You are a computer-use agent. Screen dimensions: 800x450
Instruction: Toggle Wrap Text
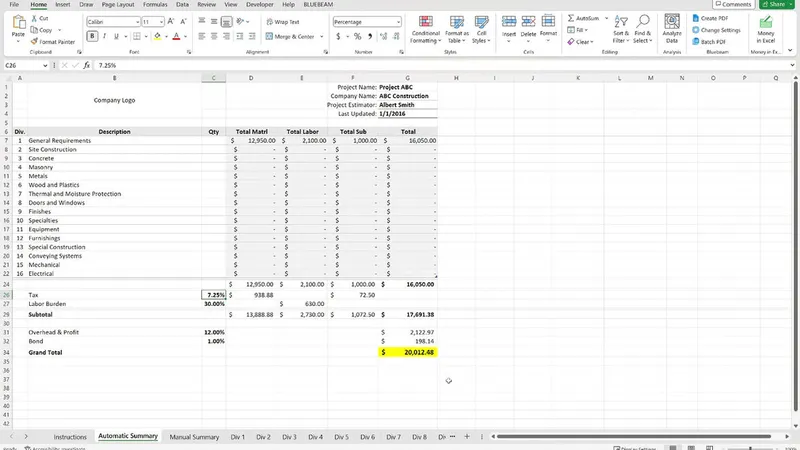(x=283, y=22)
